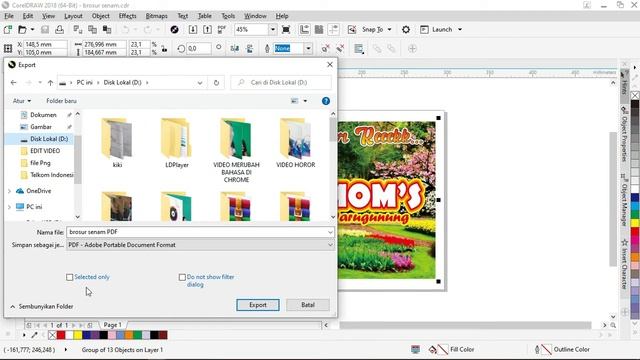Open the VIDEO HOROR folder thumbnail
Viewport: 640px width, 360px height.
point(296,143)
